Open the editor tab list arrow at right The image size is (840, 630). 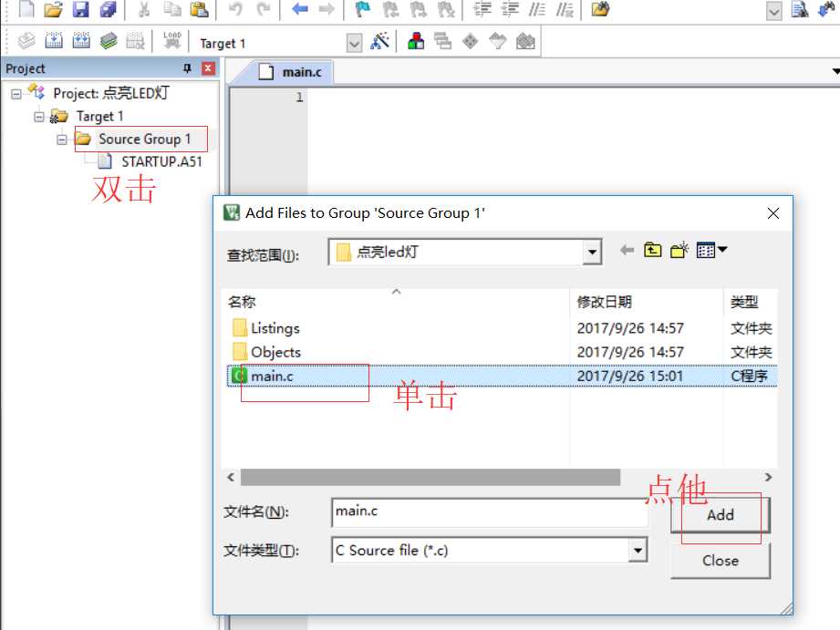835,71
